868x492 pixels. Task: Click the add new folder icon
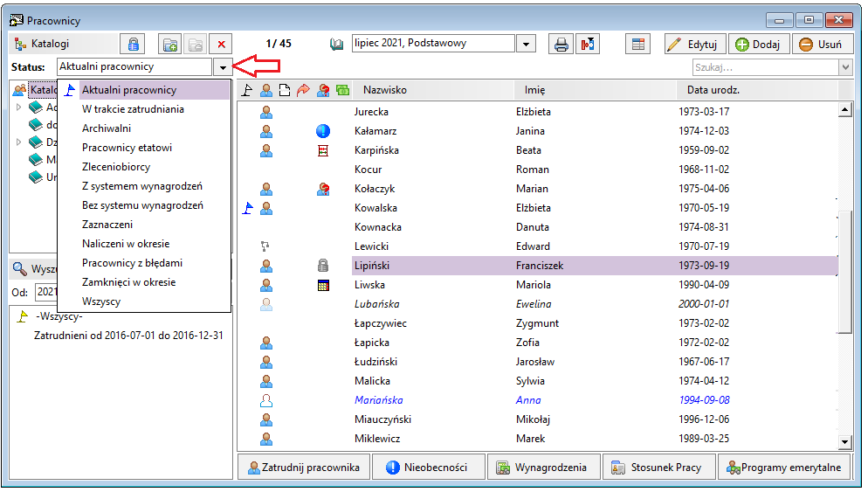point(170,45)
